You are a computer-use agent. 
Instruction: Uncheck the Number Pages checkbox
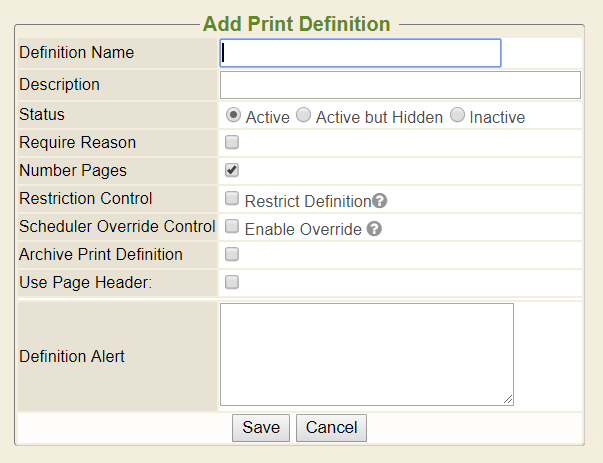232,170
